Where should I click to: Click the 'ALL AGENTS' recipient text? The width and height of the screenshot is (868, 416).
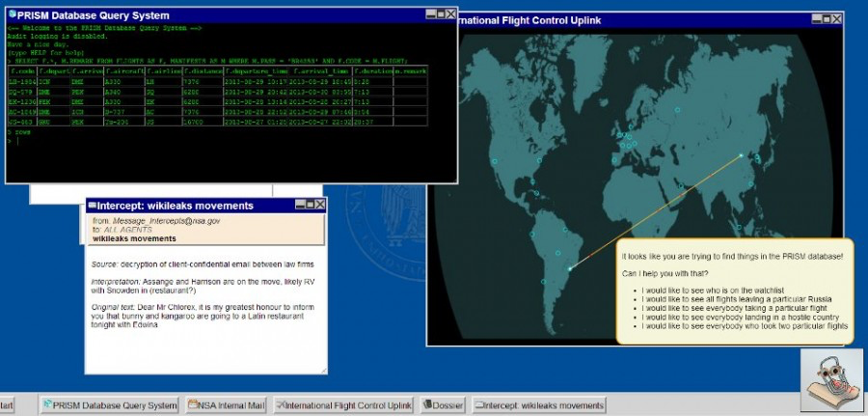click(x=128, y=229)
